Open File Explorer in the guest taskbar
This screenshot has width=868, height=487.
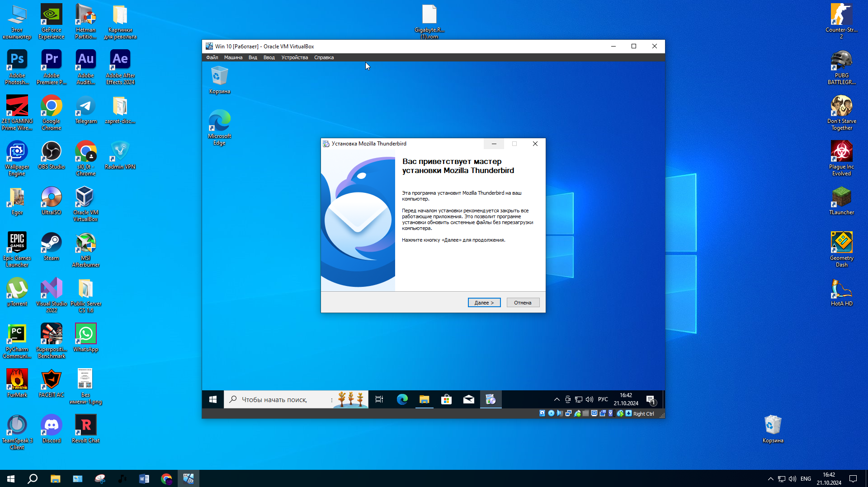coord(424,399)
